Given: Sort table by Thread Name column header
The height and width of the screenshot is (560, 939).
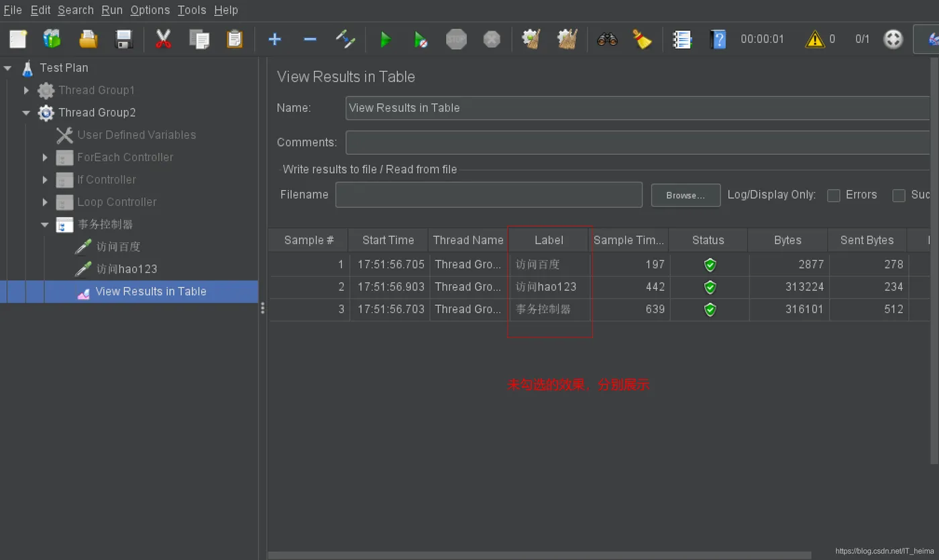Looking at the screenshot, I should coord(468,240).
